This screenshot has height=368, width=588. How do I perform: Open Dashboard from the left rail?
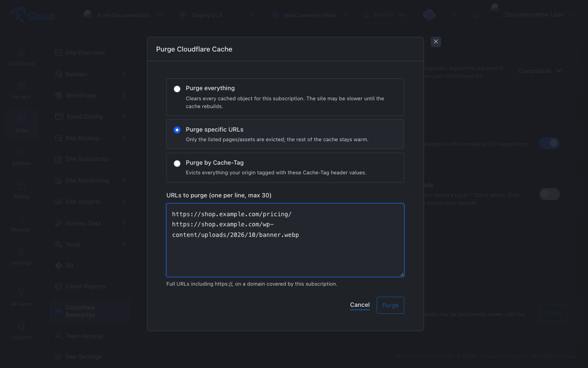[x=21, y=58]
